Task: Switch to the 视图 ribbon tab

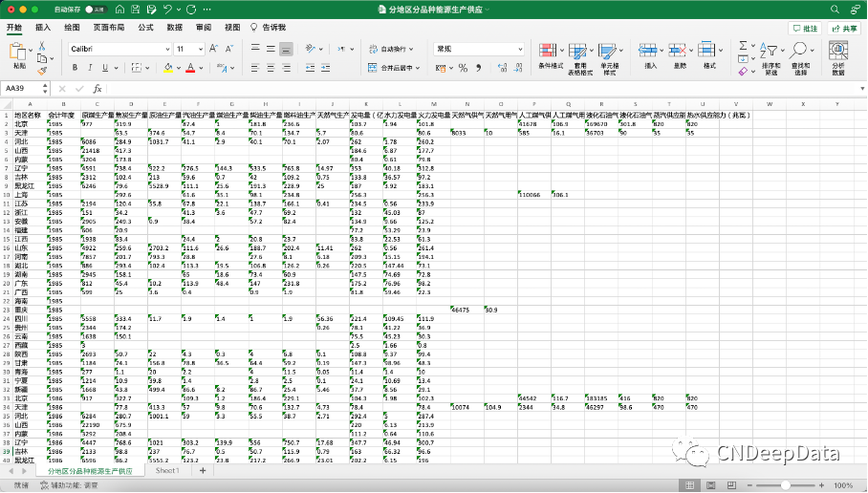Action: pos(232,27)
